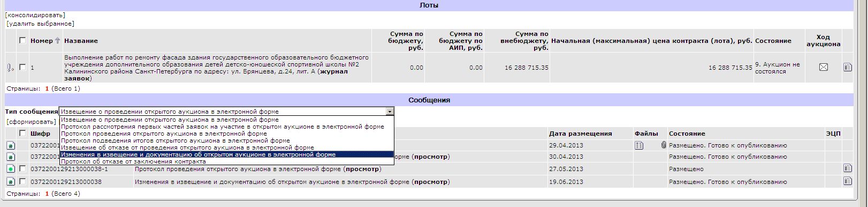Choose highlighted Изменения в извещение и документацию option
868x207 pixels.
pos(227,154)
